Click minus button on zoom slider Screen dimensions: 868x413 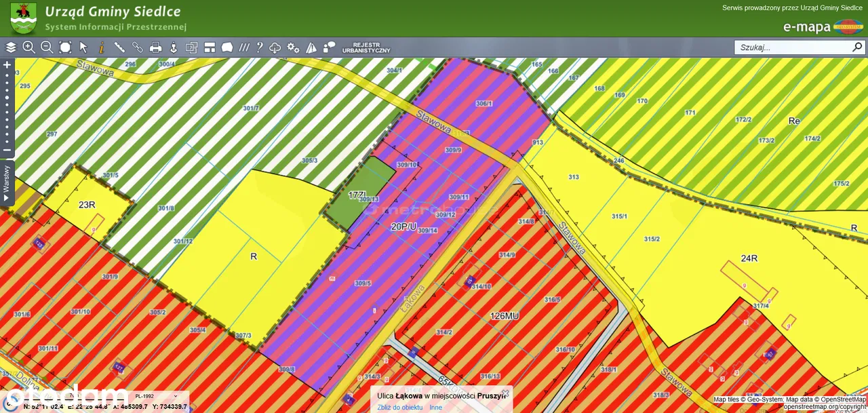[x=7, y=150]
